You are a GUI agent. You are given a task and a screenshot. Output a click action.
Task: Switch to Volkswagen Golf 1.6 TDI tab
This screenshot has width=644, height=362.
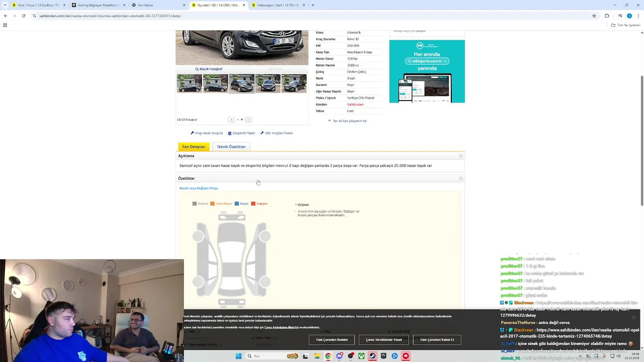(x=278, y=5)
